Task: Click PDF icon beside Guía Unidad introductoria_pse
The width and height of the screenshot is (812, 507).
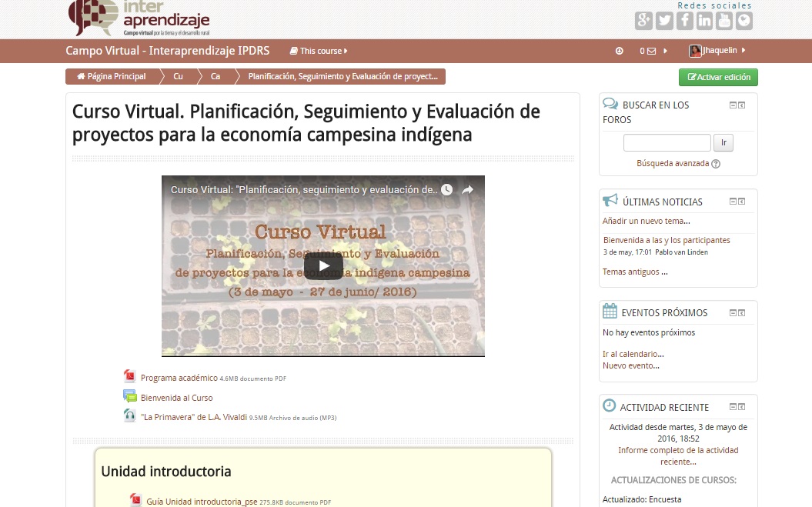Action: [x=135, y=500]
